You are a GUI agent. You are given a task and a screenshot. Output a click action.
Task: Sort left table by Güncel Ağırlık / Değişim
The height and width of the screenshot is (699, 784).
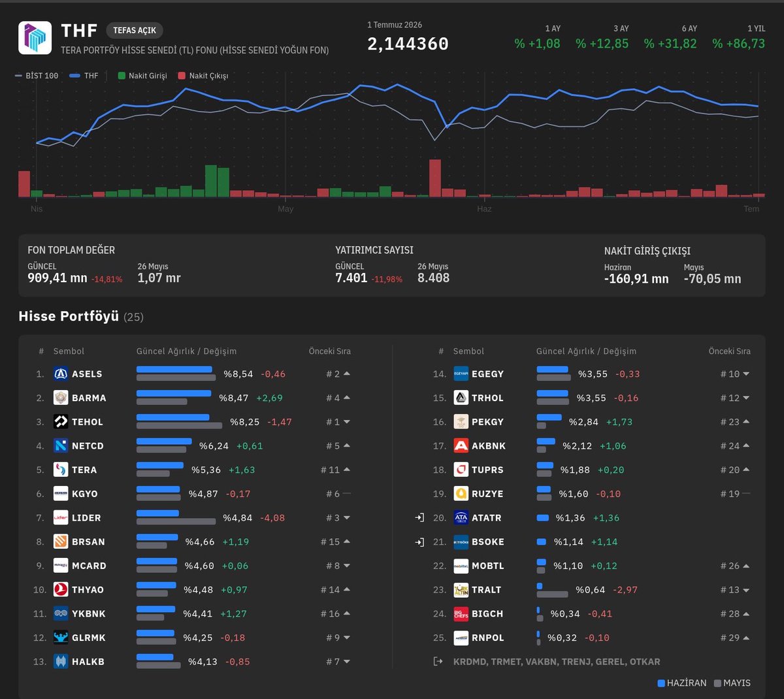pos(186,351)
